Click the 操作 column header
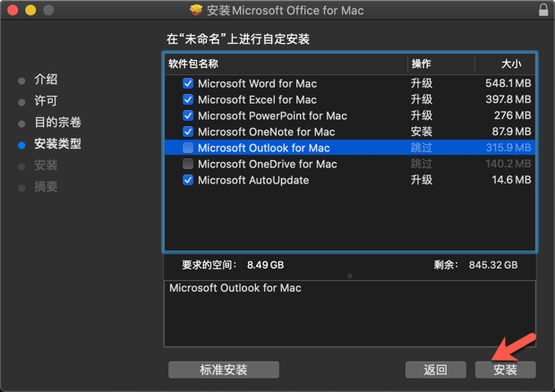The image size is (555, 392). coord(421,64)
